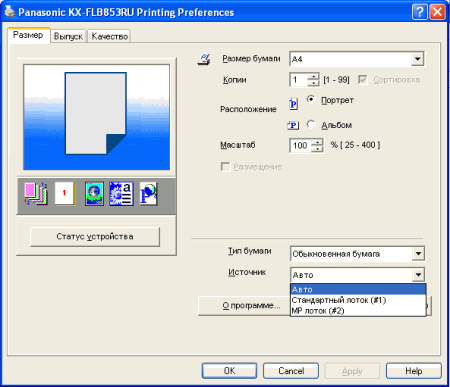Choose Стандартный лоток (#1) option
This screenshot has width=450, height=387.
pos(358,300)
